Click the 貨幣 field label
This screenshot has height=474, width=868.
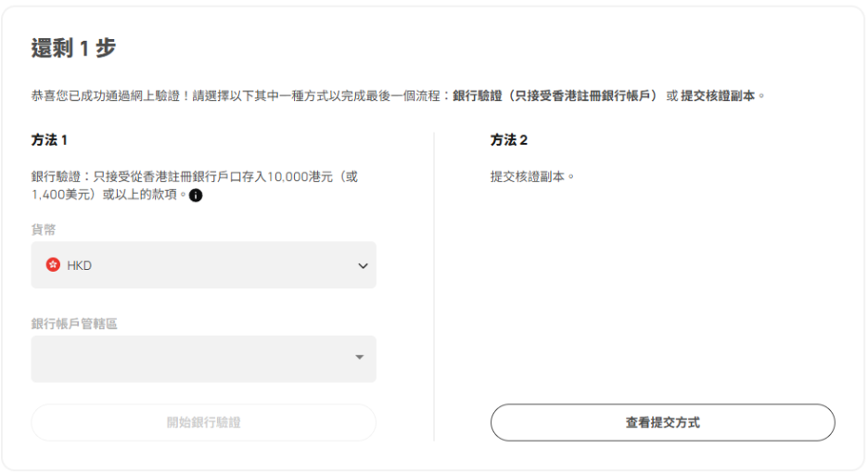(43, 229)
